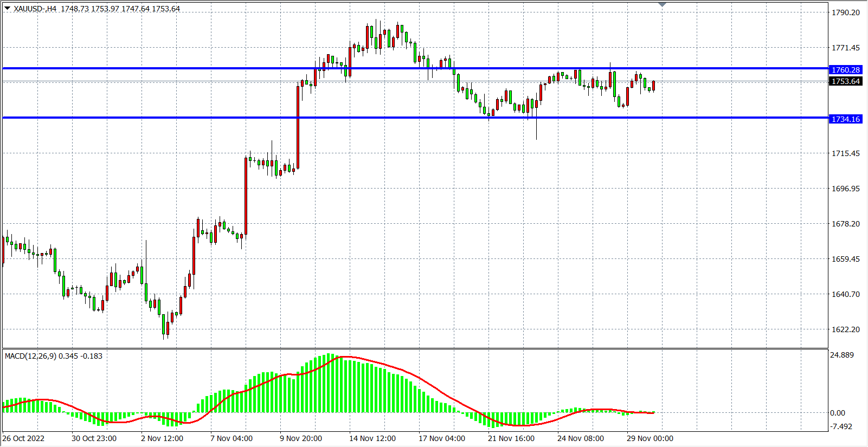The image size is (868, 447).
Task: Click the gray chart shift marker at top
Action: click(662, 4)
